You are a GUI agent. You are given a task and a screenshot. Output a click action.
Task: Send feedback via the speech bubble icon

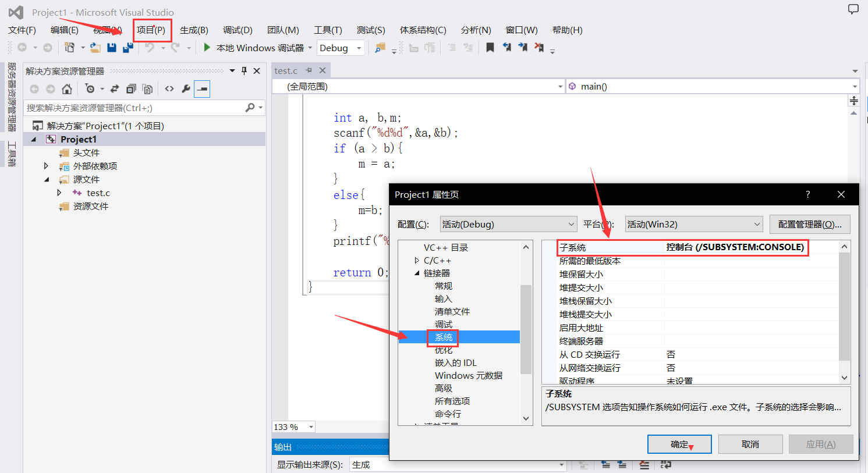pos(853,9)
